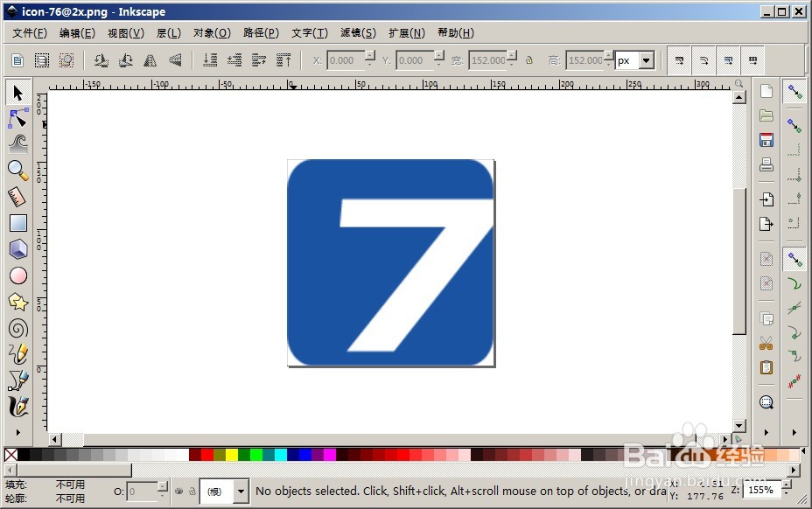Expand hidden snap bar items arrow
Image resolution: width=812 pixels, height=509 pixels.
[794, 432]
